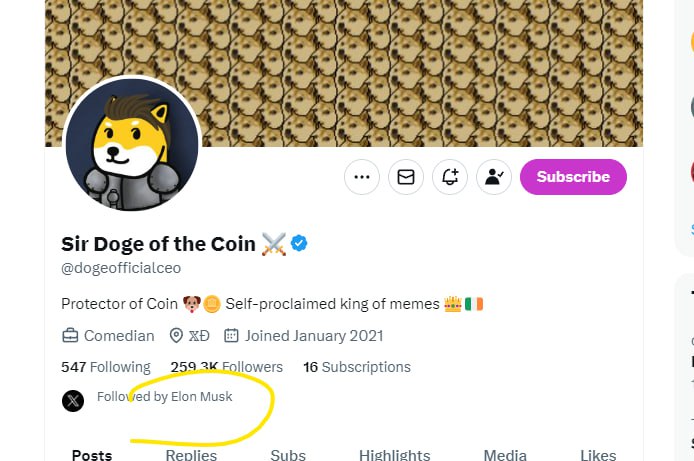This screenshot has height=461, width=694.
Task: Go to the Media tab
Action: 505,455
